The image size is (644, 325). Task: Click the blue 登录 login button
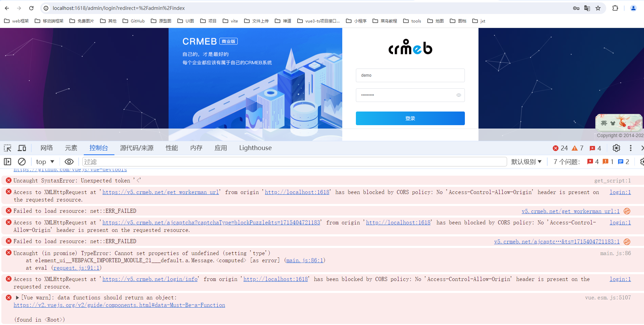point(410,118)
